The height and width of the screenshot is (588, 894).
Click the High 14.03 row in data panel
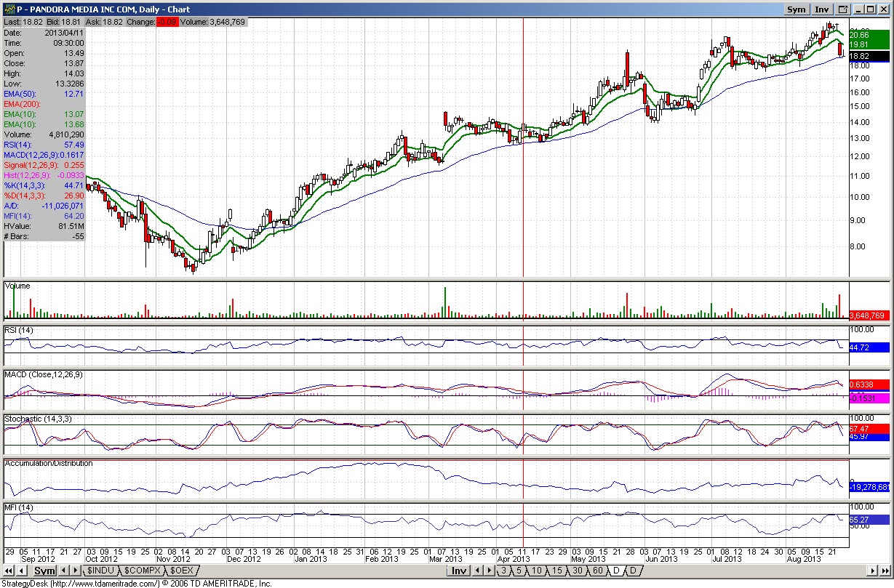click(x=44, y=73)
